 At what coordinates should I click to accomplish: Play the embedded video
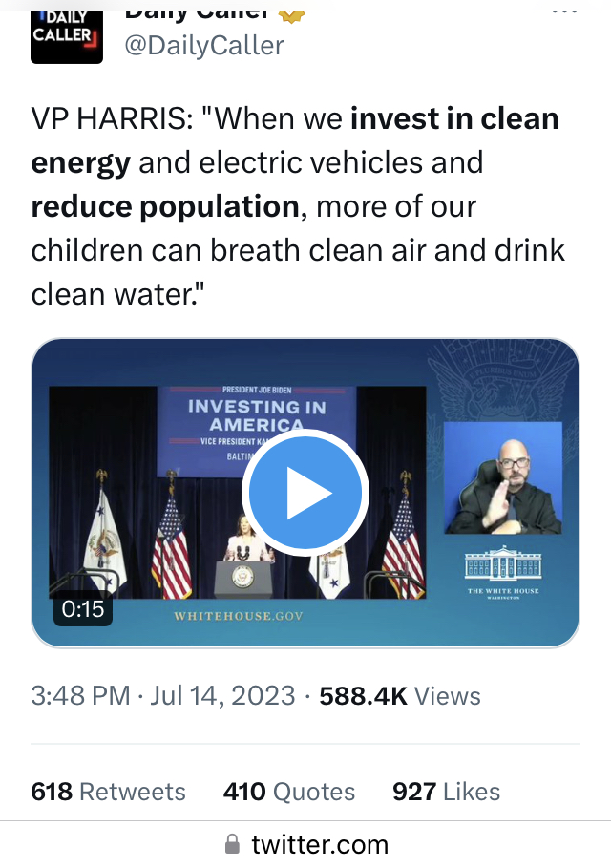click(x=305, y=493)
